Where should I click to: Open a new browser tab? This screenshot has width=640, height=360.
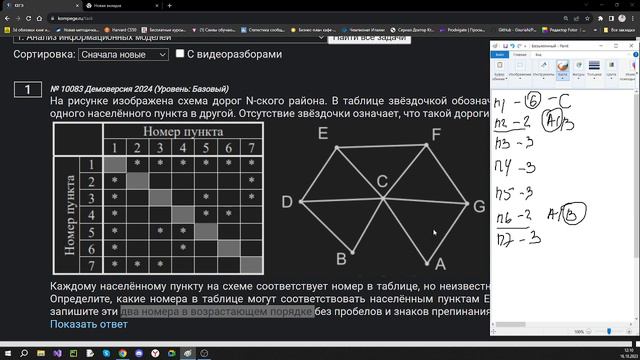(169, 6)
